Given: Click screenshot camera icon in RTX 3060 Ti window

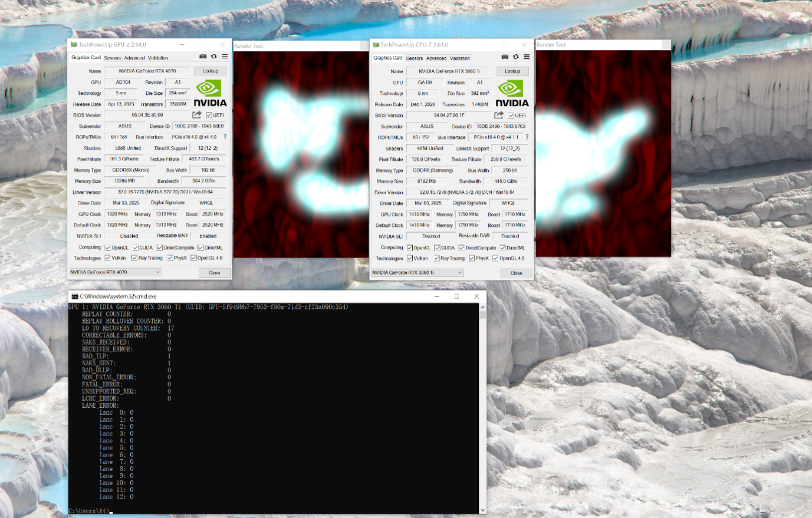Looking at the screenshot, I should click(x=505, y=57).
